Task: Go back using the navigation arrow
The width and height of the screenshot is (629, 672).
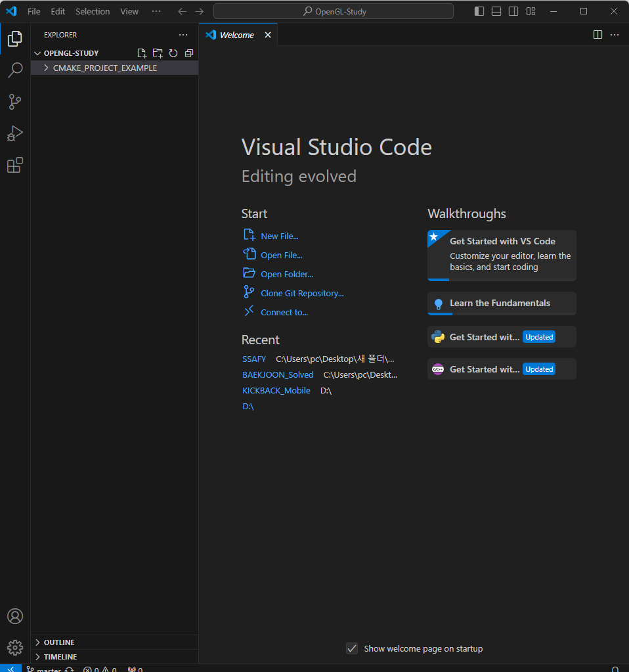Action: 182,12
